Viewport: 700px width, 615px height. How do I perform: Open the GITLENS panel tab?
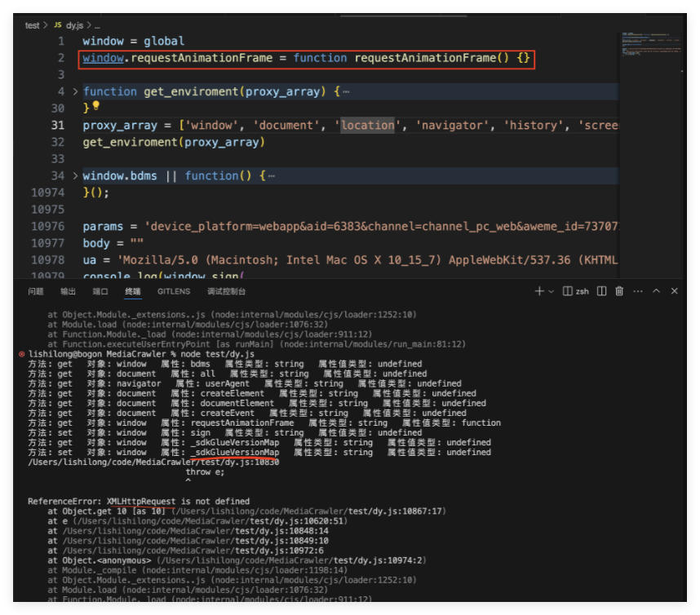tap(174, 291)
